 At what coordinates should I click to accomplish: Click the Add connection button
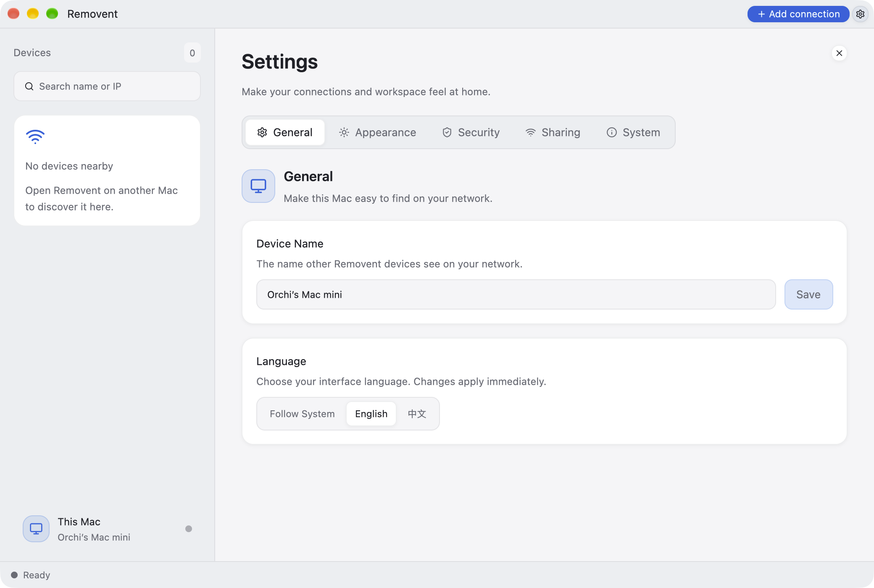tap(798, 14)
